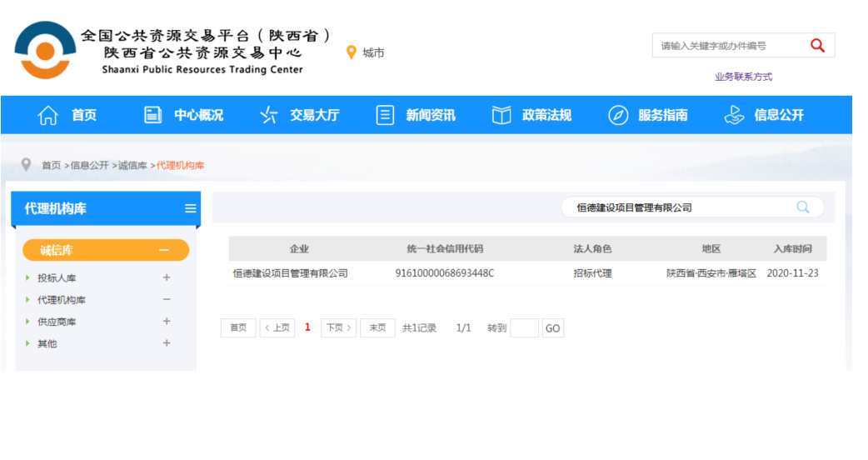Click the home icon beside 首页

pyautogui.click(x=47, y=115)
